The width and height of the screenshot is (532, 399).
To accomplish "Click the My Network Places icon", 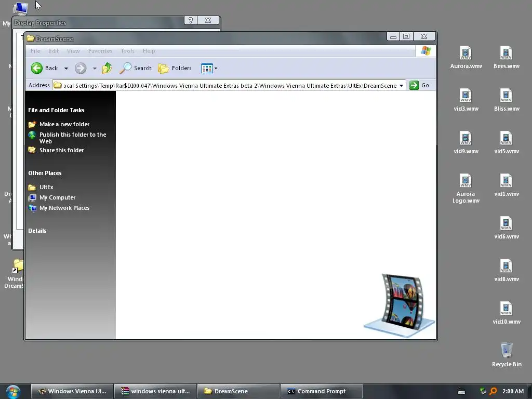I will click(32, 208).
